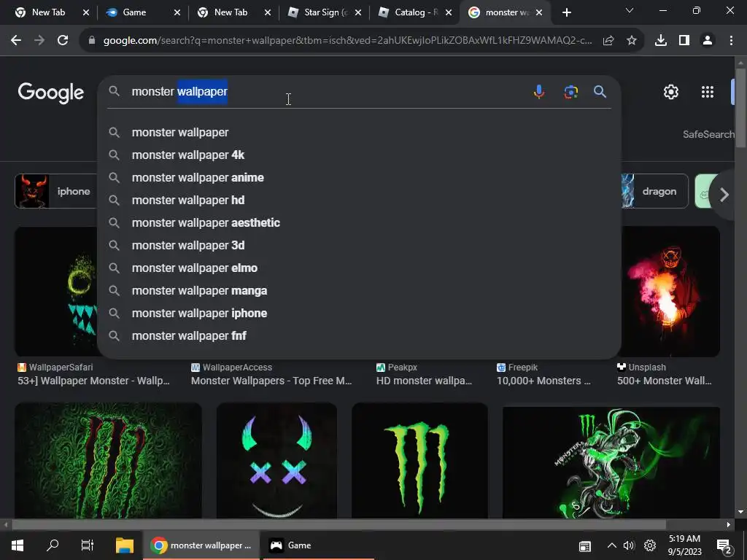Show more filter chips with right arrow
The image size is (747, 560).
pos(724,194)
